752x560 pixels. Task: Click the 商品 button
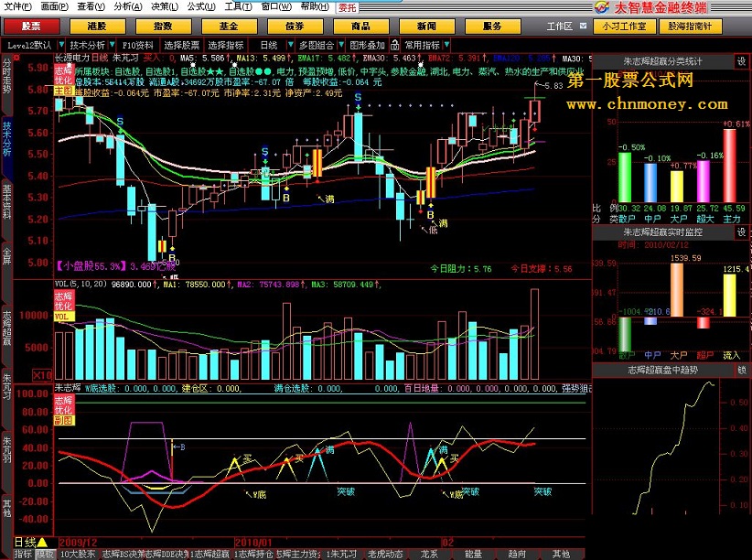point(360,26)
